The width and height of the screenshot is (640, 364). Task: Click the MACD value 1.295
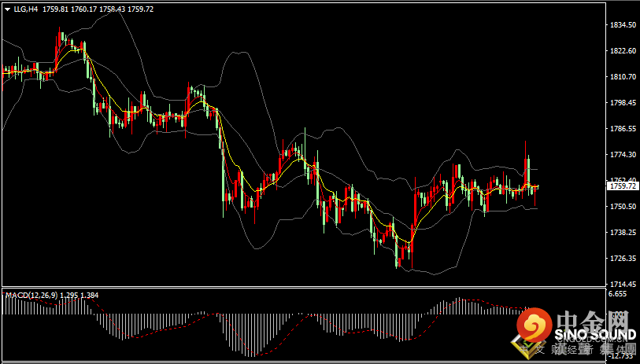click(70, 295)
